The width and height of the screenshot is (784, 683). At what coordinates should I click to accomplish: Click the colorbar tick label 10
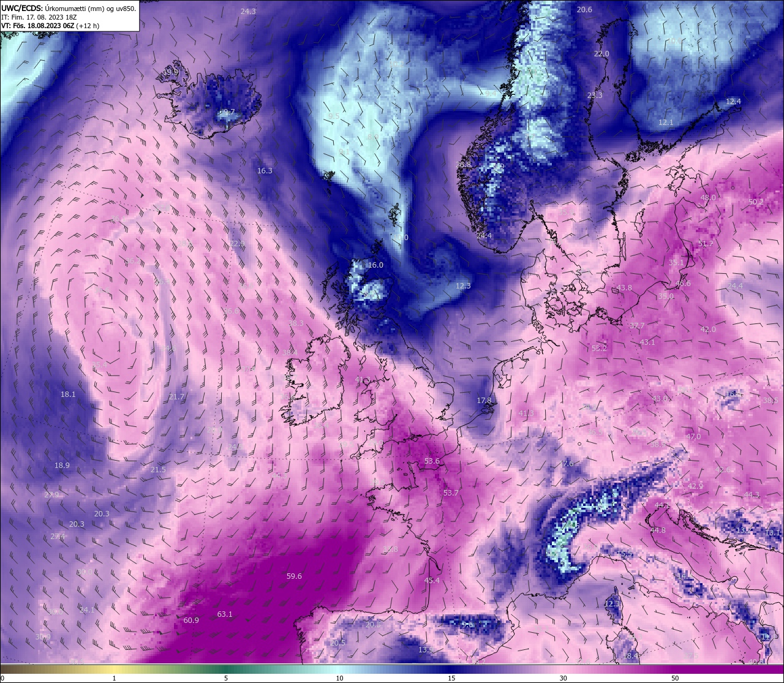(x=339, y=678)
